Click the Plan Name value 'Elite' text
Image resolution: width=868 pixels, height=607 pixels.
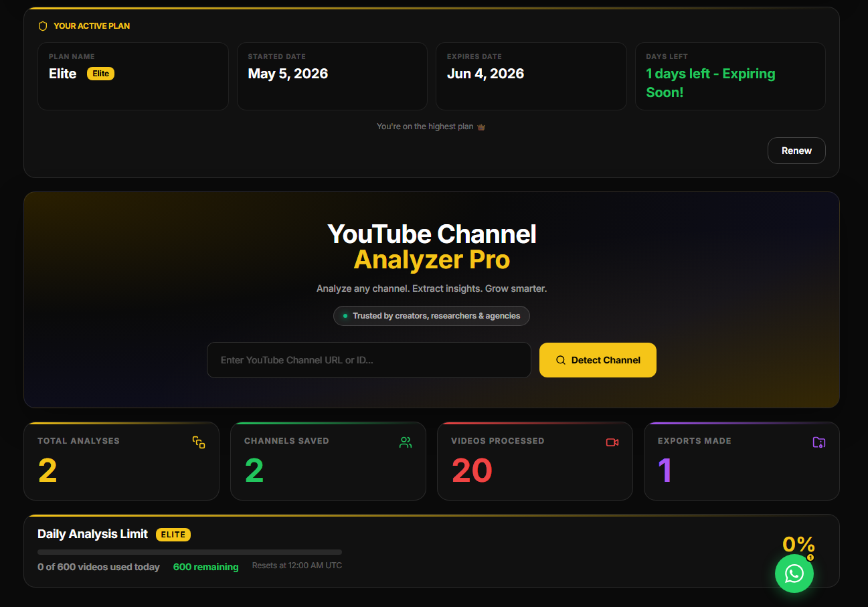pyautogui.click(x=62, y=74)
